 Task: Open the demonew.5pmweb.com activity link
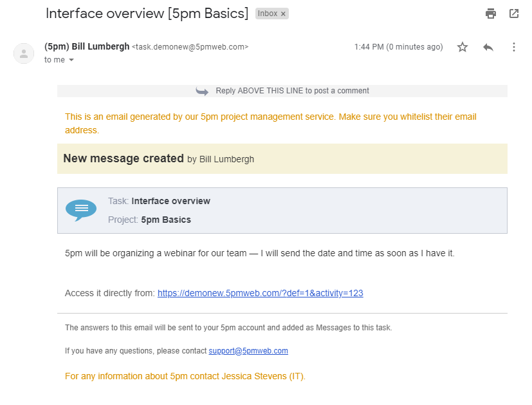(x=260, y=293)
